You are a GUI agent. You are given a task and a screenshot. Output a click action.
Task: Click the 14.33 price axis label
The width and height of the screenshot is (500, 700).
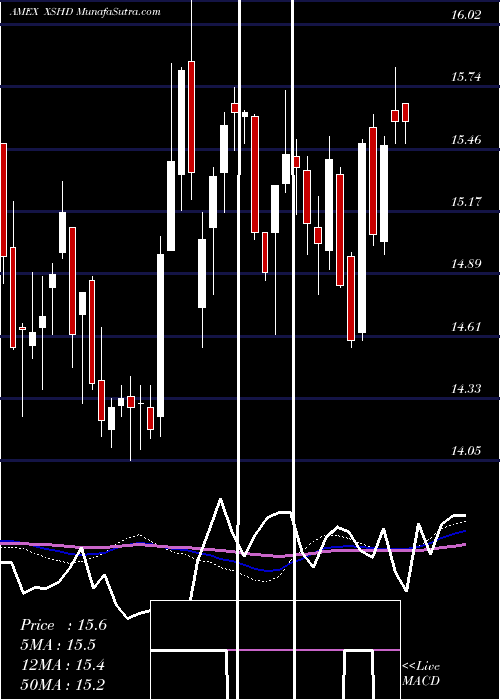tap(466, 389)
